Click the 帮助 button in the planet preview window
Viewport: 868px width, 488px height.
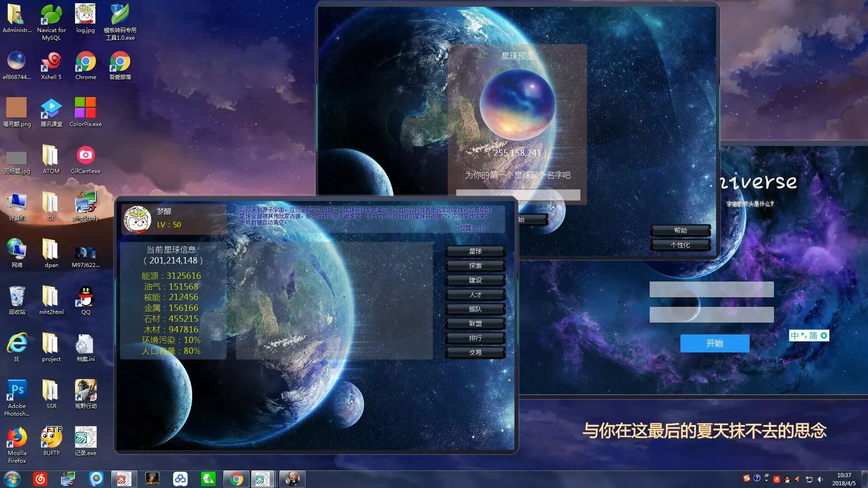pos(680,230)
